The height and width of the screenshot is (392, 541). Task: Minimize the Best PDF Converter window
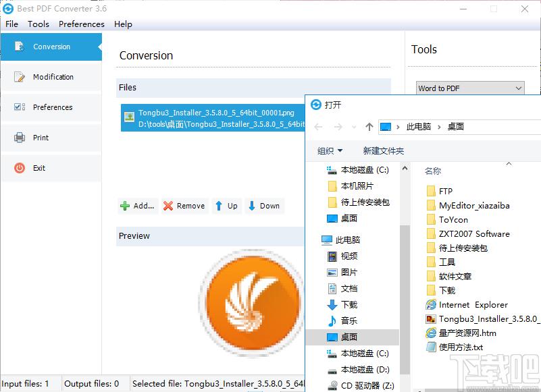463,9
